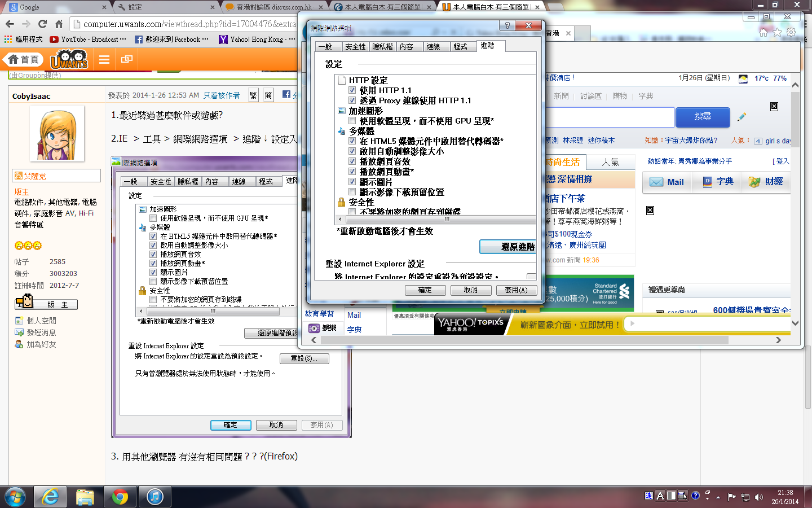Open the IE gear tools icon

pyautogui.click(x=791, y=32)
